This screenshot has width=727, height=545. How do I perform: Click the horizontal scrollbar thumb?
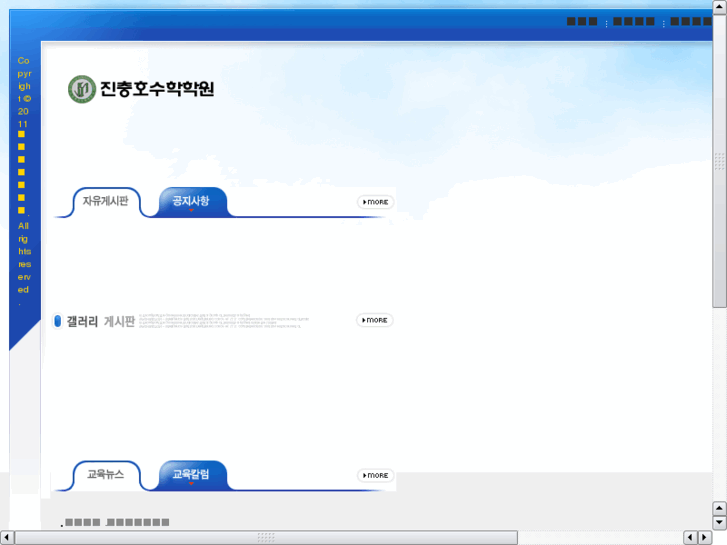pyautogui.click(x=266, y=537)
